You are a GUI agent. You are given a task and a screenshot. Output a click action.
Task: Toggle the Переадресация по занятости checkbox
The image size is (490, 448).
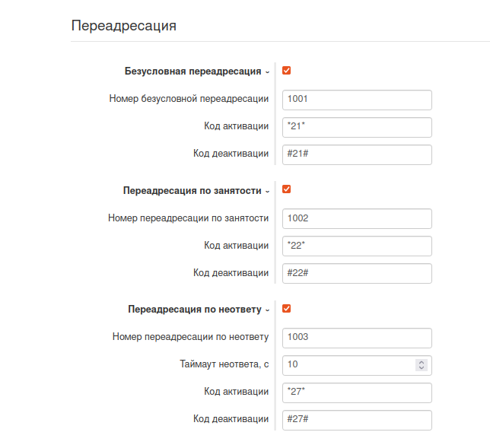click(x=287, y=190)
